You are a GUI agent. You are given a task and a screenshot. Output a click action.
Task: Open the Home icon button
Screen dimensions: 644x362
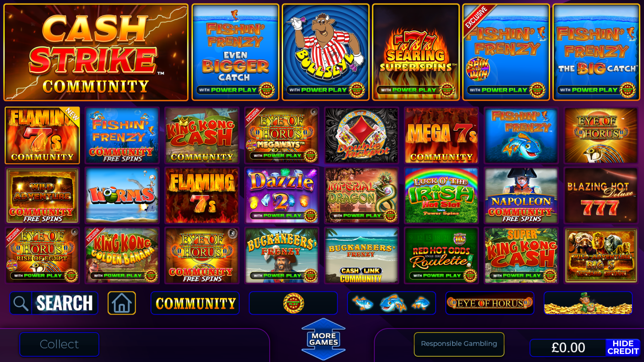click(x=122, y=303)
